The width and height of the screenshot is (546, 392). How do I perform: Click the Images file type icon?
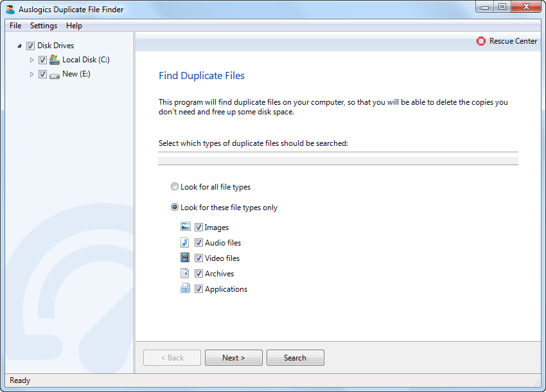tap(186, 227)
